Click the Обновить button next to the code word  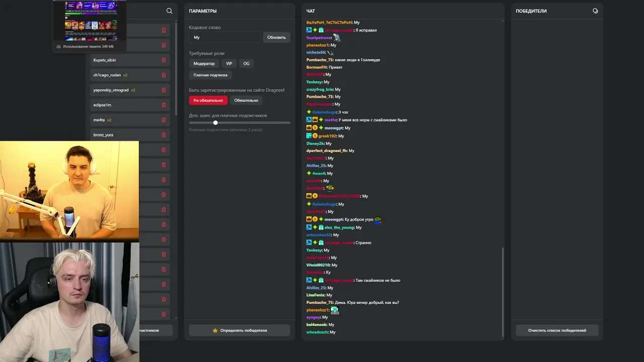pos(276,37)
